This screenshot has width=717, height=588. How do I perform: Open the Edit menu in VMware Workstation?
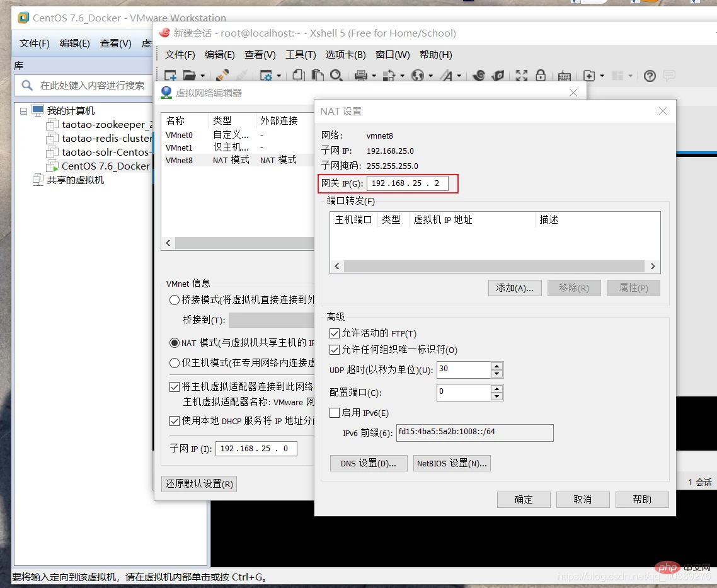pyautogui.click(x=74, y=43)
